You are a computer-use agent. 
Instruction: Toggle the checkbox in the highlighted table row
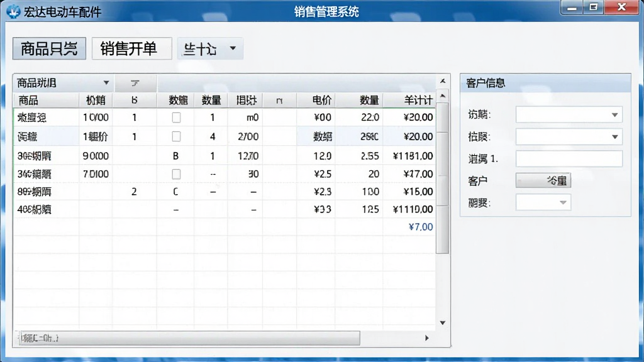(176, 136)
